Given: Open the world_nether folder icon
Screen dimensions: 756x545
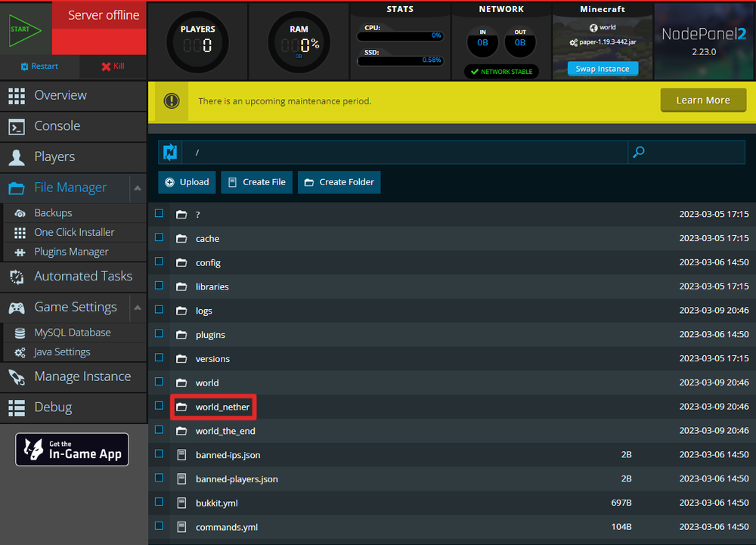Looking at the screenshot, I should (181, 407).
